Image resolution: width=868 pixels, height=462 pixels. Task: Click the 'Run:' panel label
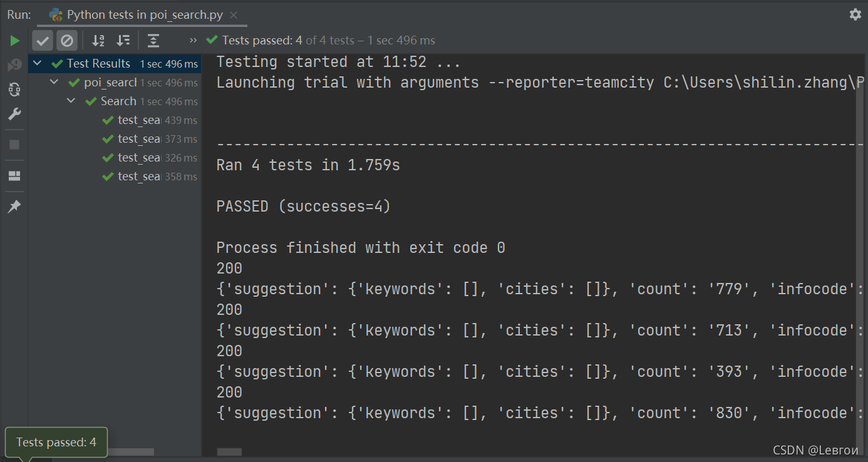pos(19,14)
